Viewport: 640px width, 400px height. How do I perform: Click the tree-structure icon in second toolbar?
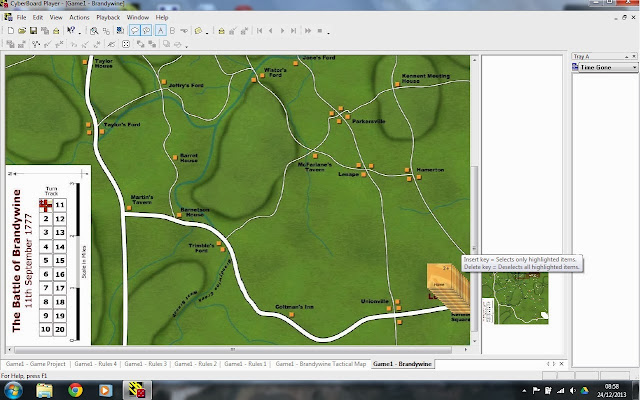click(36, 44)
